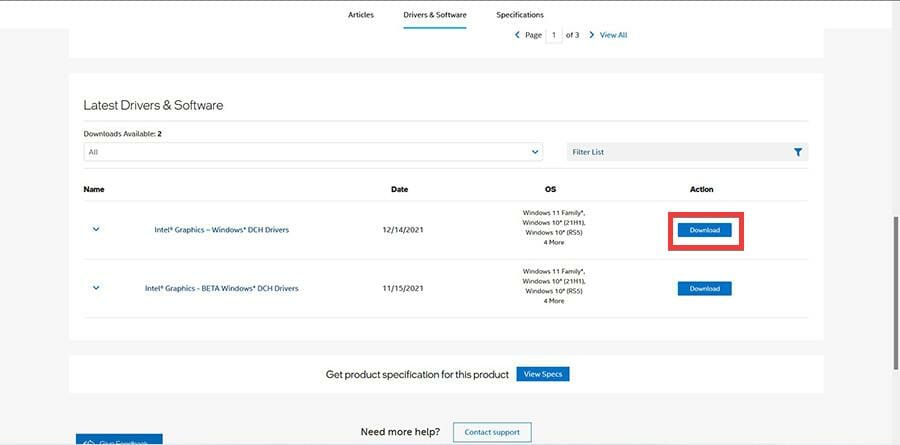
Task: Click the Contact support button
Action: pyautogui.click(x=492, y=432)
